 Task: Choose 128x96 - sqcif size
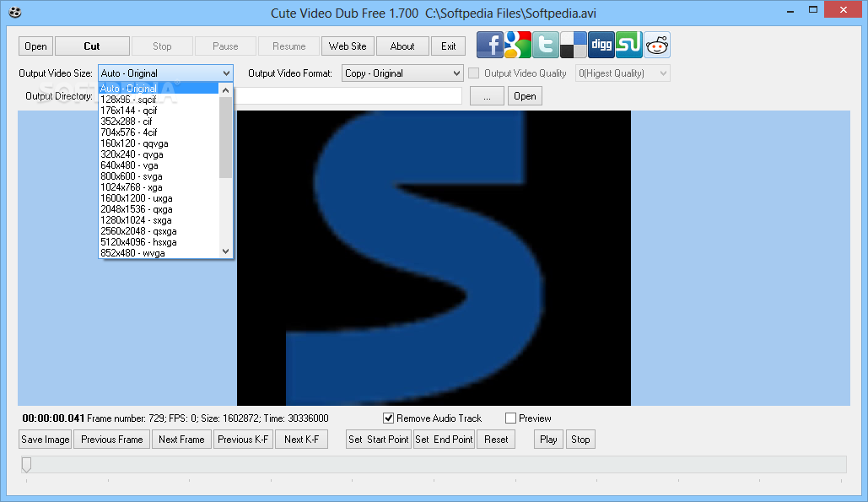coord(159,100)
